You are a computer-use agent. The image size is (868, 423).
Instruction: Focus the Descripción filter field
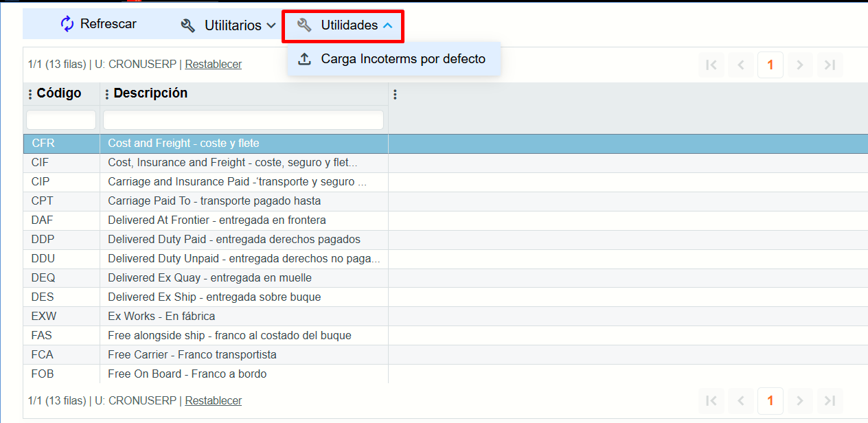pyautogui.click(x=243, y=120)
